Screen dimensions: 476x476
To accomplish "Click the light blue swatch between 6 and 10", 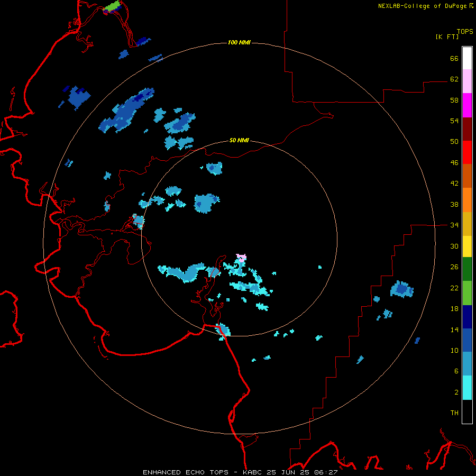I will [x=467, y=364].
